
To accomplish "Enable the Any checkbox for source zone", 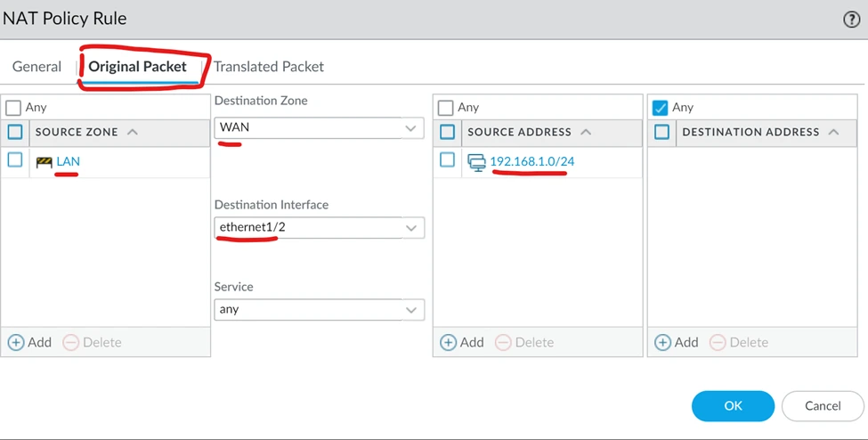I will click(x=13, y=108).
